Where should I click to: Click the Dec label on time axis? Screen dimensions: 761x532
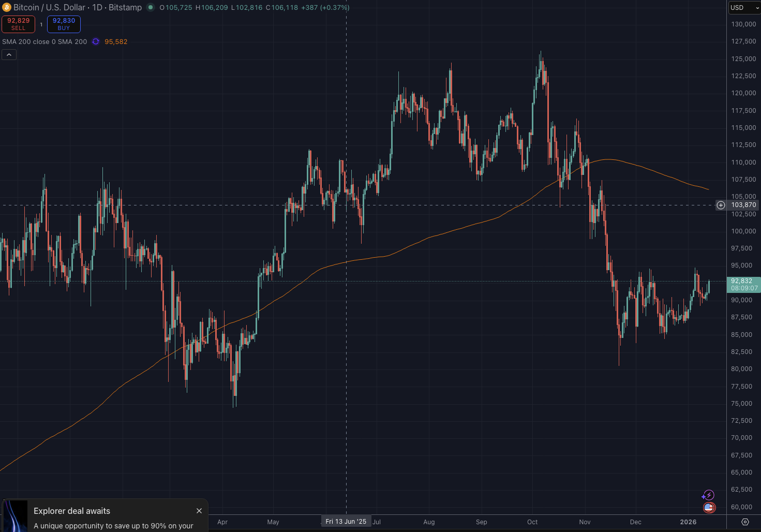[x=636, y=522]
